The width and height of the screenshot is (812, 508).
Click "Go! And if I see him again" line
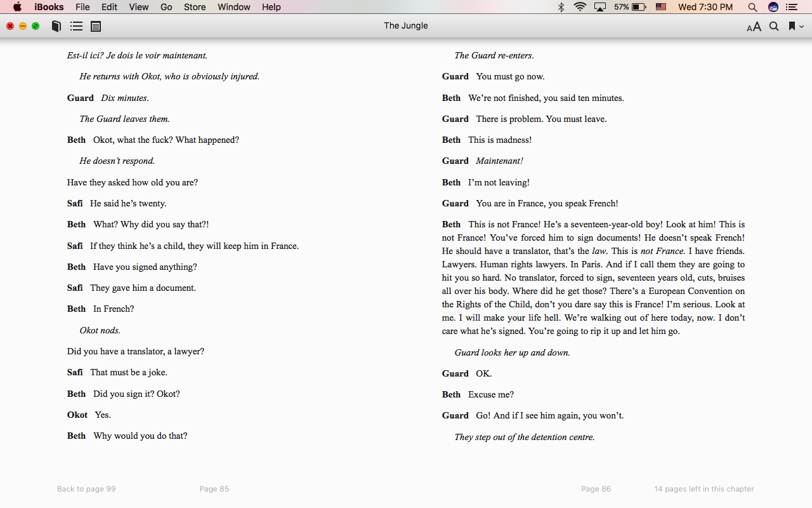click(x=550, y=416)
